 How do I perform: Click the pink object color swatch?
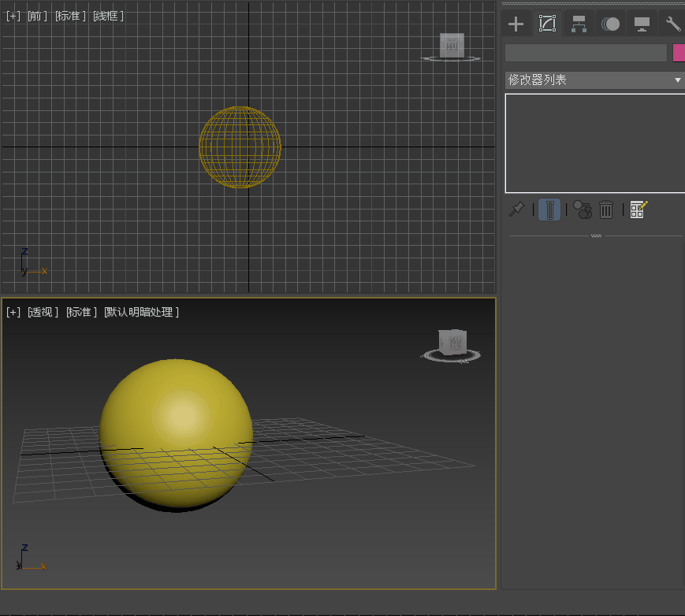pyautogui.click(x=679, y=53)
